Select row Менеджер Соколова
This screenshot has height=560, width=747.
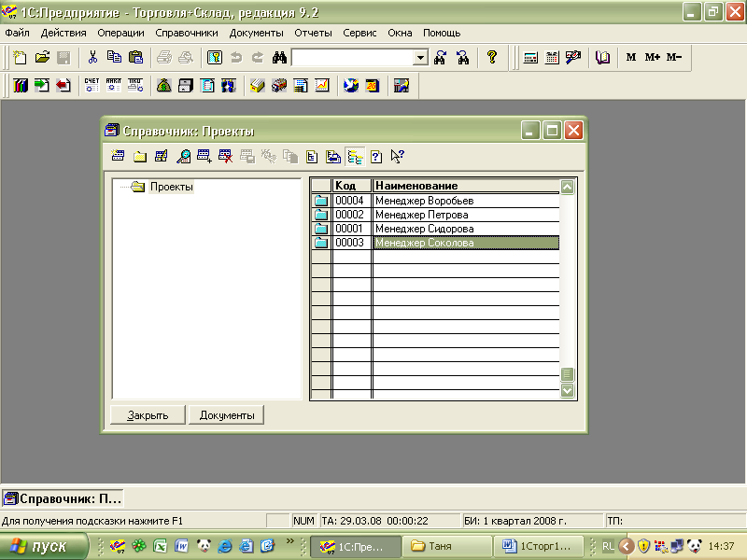[x=435, y=243]
